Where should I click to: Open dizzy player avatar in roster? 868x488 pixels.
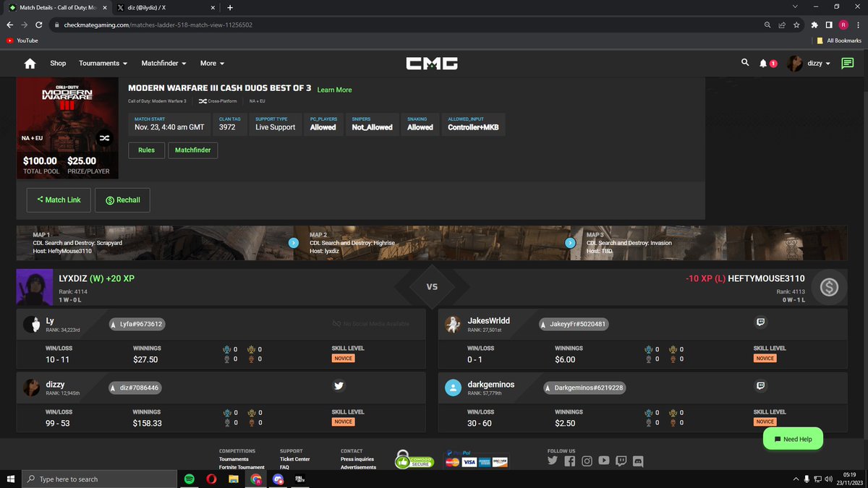tap(31, 388)
